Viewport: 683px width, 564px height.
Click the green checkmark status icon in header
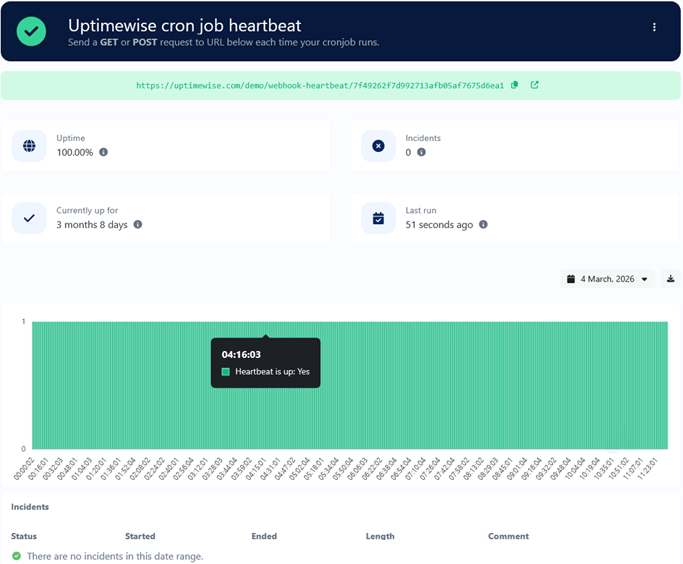(x=31, y=31)
